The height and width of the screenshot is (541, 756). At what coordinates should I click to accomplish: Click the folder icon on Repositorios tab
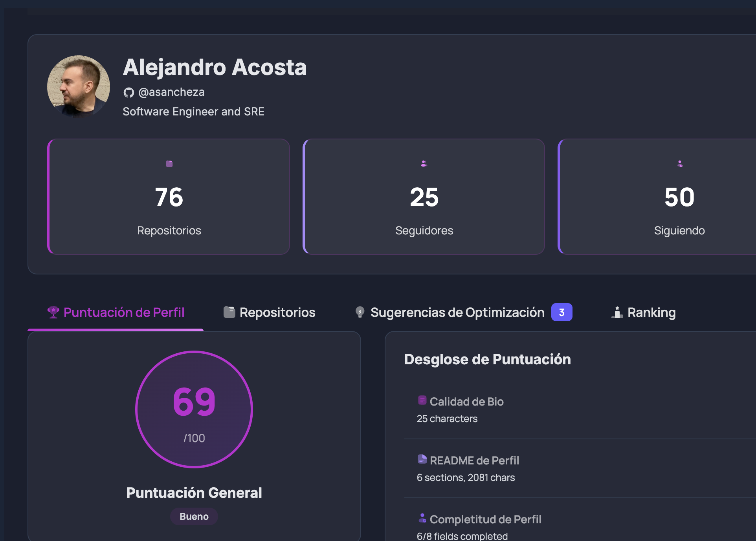[229, 311]
